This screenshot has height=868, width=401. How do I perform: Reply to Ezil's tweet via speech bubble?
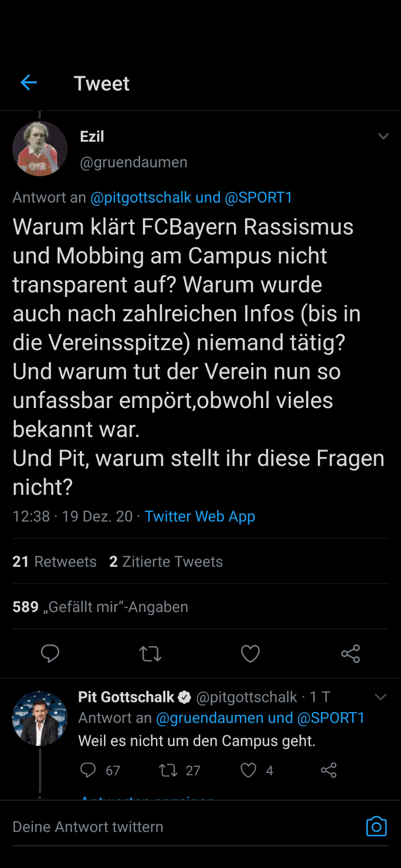[x=50, y=653]
